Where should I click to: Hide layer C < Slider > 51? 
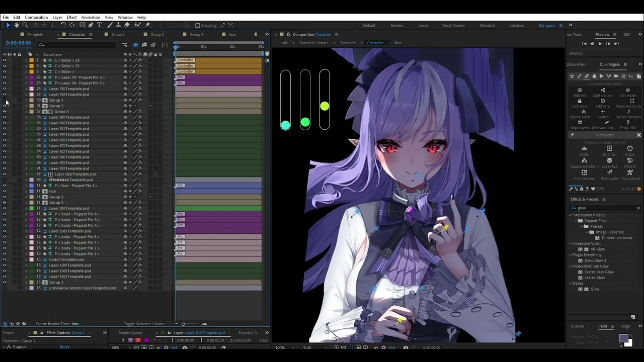point(5,60)
